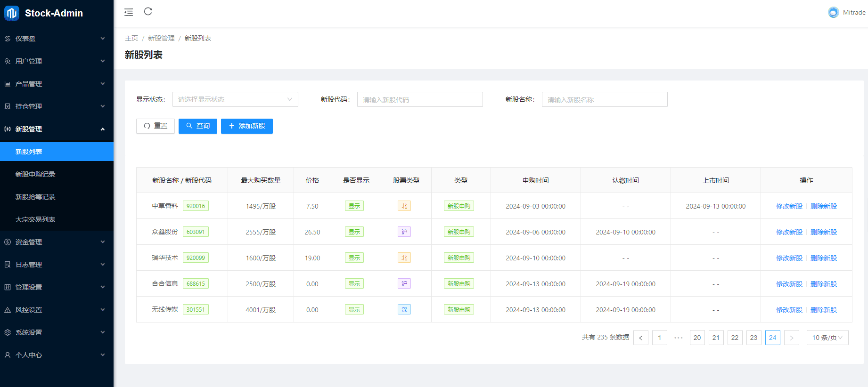
Task: Click 修改新股 for 合合信息
Action: 789,284
